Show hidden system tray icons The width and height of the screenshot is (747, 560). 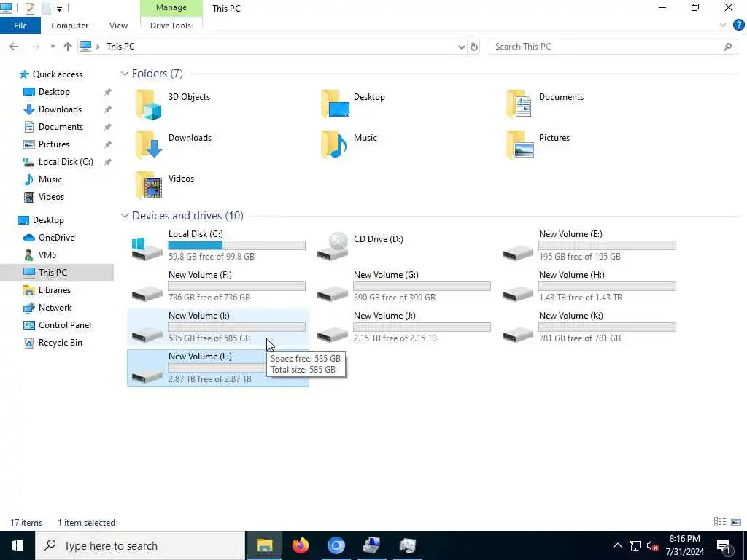(617, 545)
